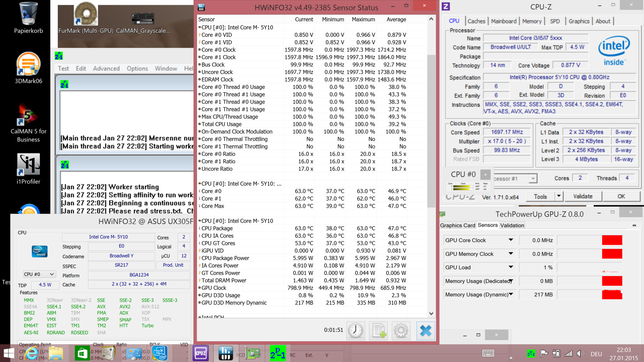This screenshot has width=644, height=362.
Task: Click the Prime95 green tray icon
Action: [x=531, y=353]
